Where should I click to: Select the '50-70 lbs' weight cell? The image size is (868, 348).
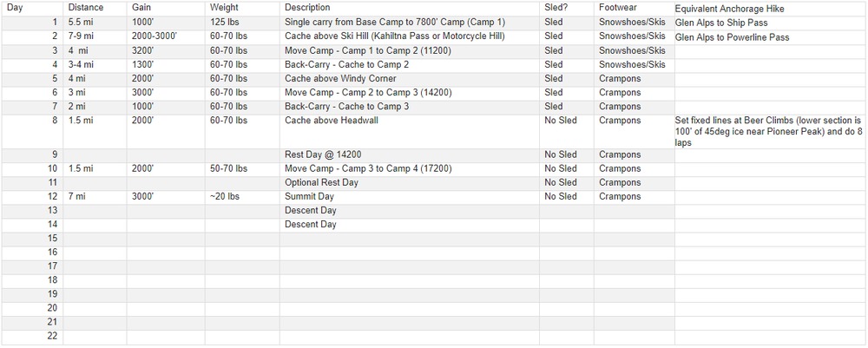coord(229,168)
